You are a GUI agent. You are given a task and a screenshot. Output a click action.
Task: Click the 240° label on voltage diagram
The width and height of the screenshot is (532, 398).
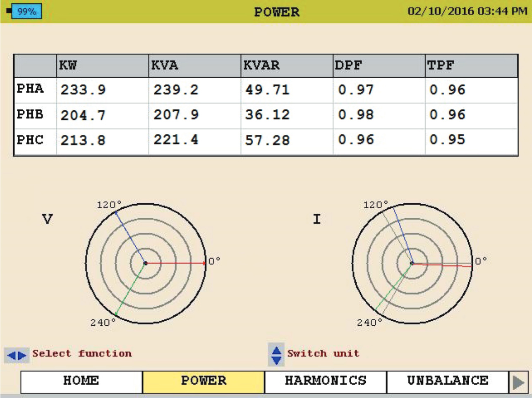tap(103, 322)
